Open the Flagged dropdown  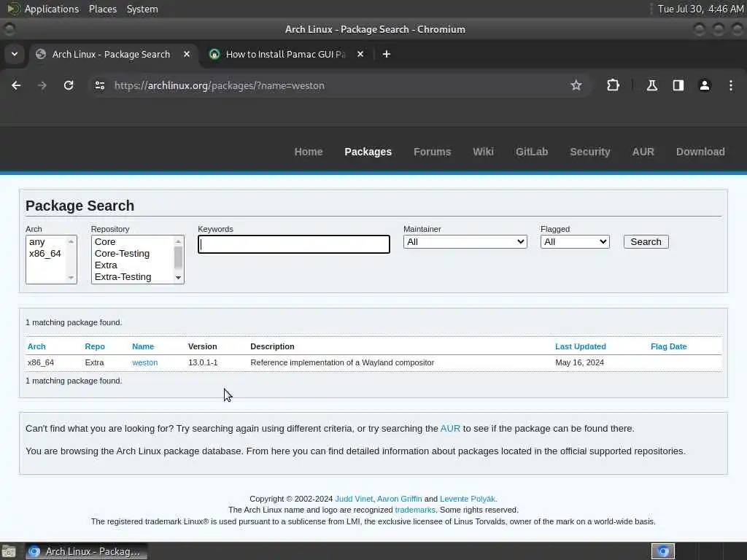click(575, 242)
